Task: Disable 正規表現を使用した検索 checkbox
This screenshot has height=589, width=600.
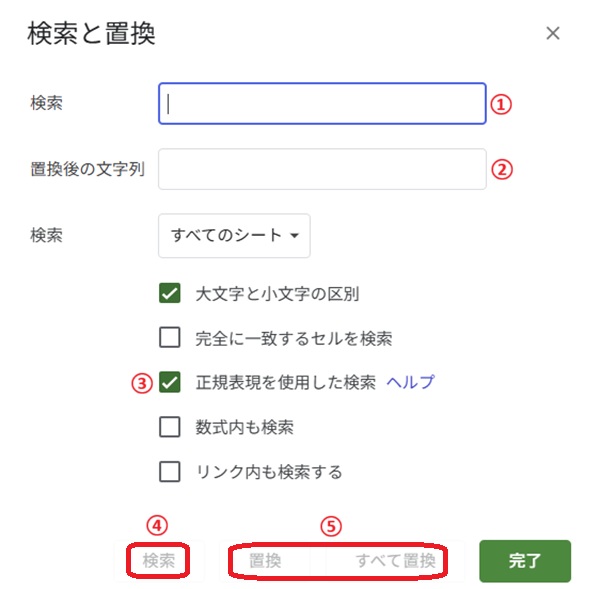Action: [x=170, y=382]
